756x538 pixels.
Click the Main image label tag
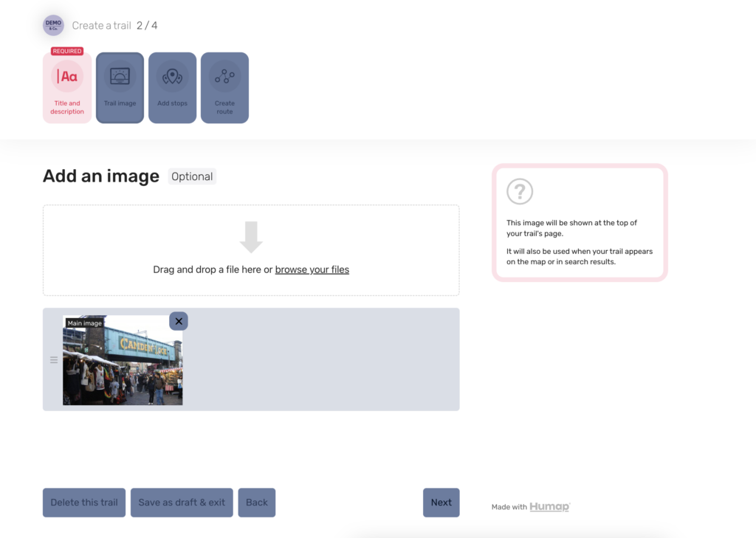coord(84,323)
